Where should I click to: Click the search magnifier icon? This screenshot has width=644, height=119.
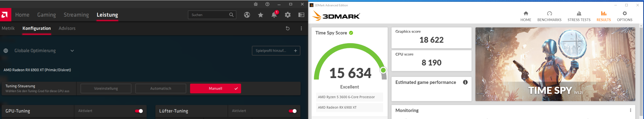(231, 15)
